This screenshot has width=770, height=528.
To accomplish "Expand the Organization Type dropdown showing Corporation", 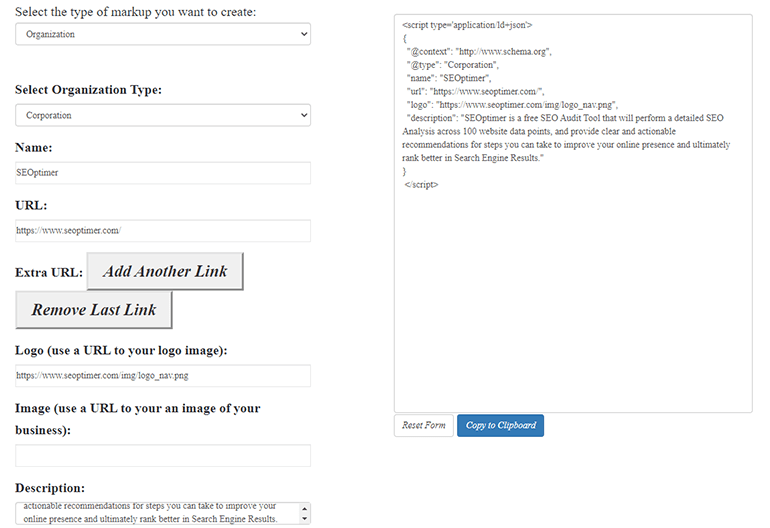I will point(162,115).
